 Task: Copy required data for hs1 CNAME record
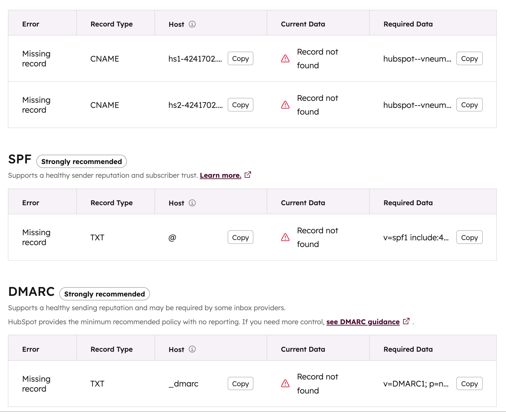pos(469,59)
